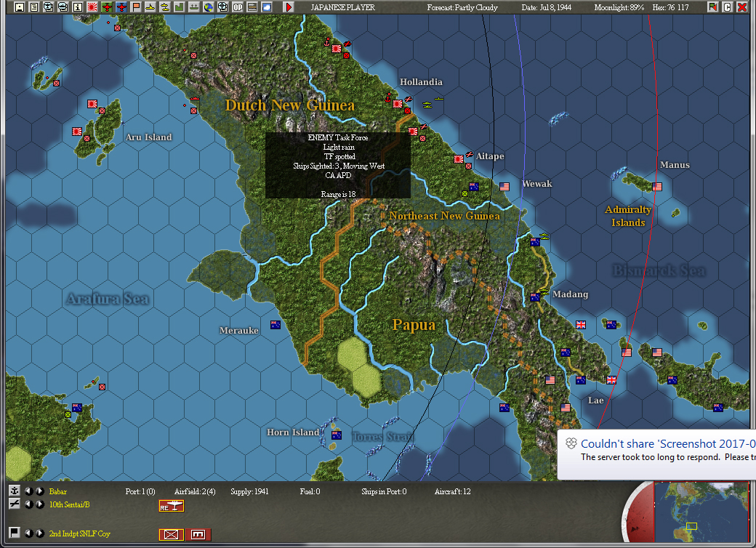Click the US flag west of Wewak label
756x548 pixels.
[504, 187]
